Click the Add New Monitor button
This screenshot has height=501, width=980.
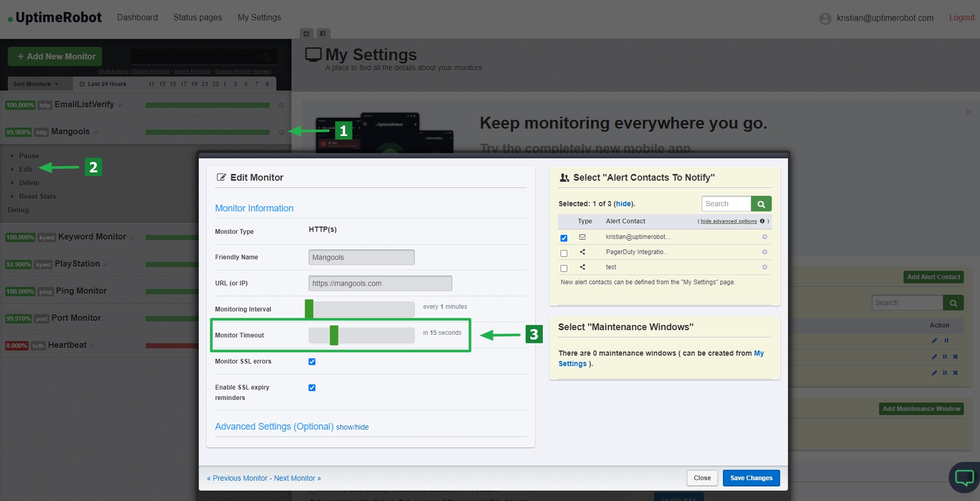pos(55,56)
